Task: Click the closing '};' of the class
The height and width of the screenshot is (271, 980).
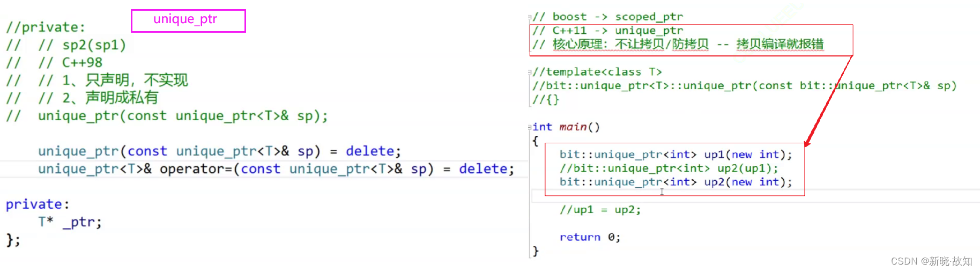Action: (x=13, y=239)
